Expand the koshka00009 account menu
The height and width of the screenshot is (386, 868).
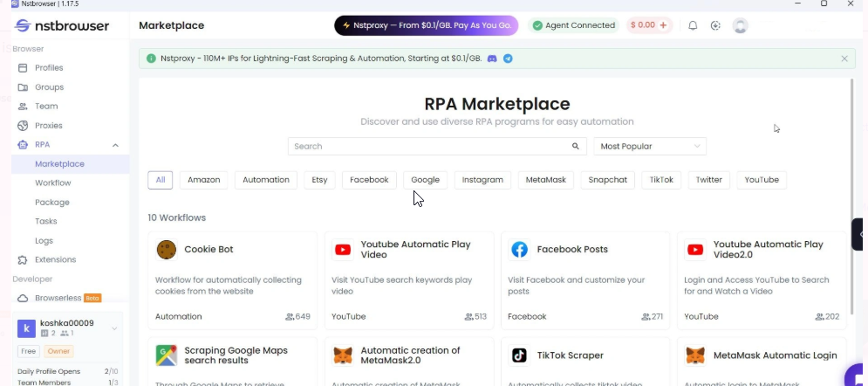point(114,328)
